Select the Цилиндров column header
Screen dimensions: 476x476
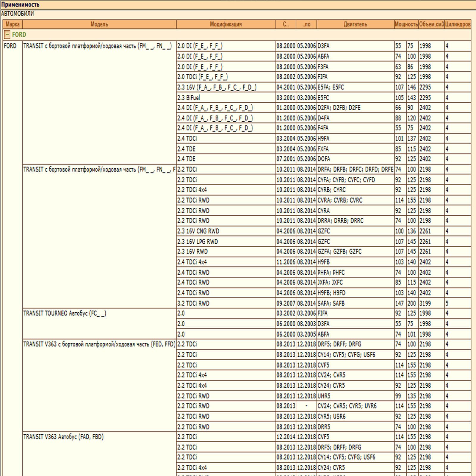click(458, 24)
